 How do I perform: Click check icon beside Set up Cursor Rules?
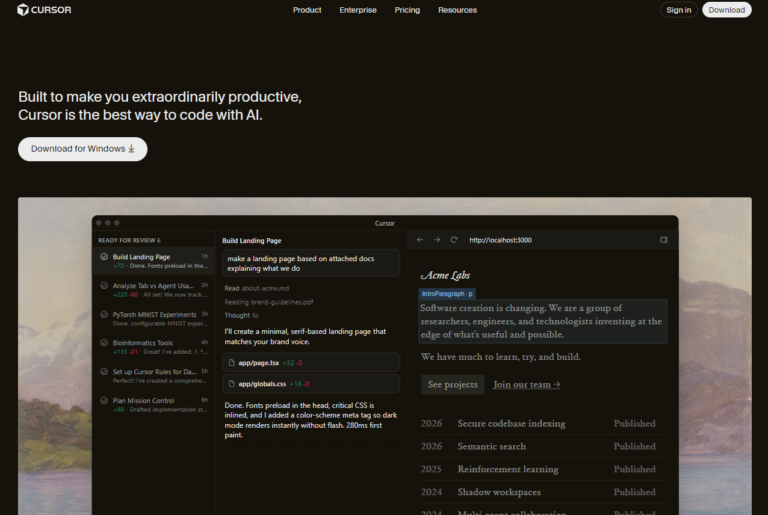pos(104,371)
